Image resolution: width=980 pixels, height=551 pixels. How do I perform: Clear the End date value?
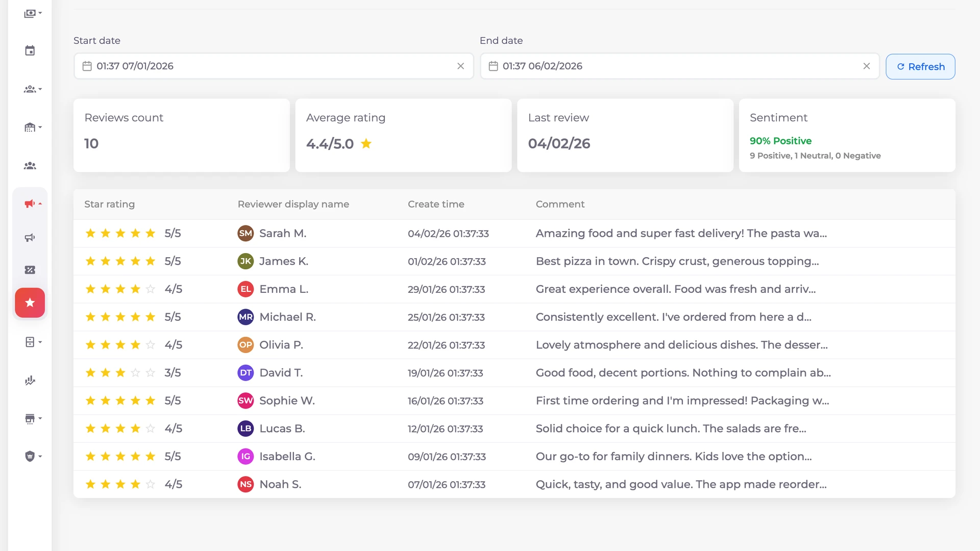pyautogui.click(x=866, y=66)
